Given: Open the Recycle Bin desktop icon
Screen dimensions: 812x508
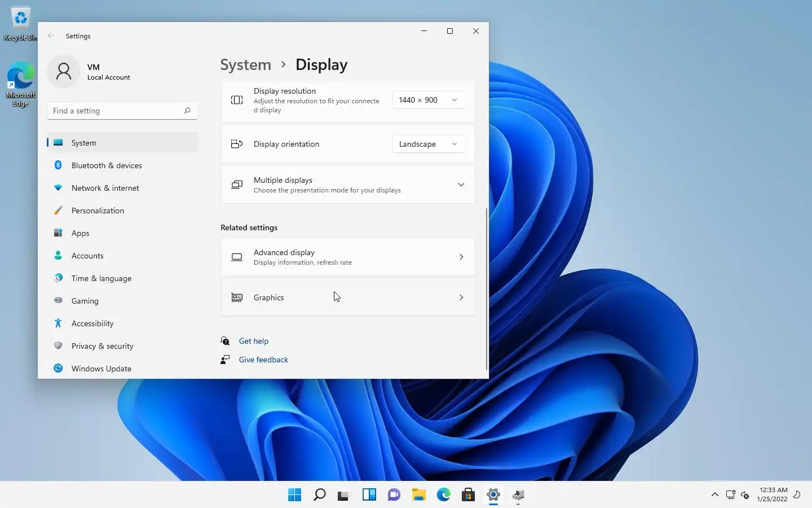Looking at the screenshot, I should coord(20,24).
